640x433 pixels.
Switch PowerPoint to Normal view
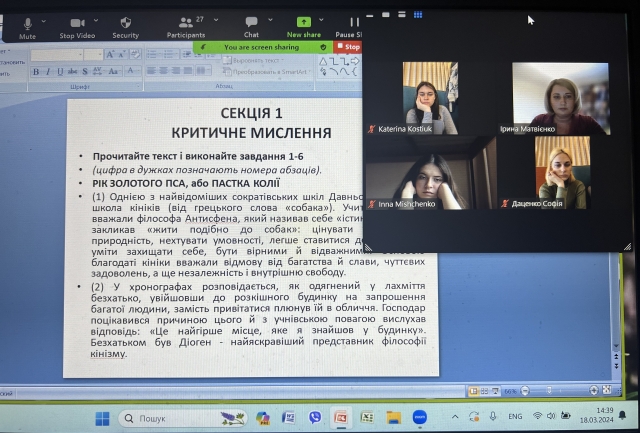tap(474, 391)
